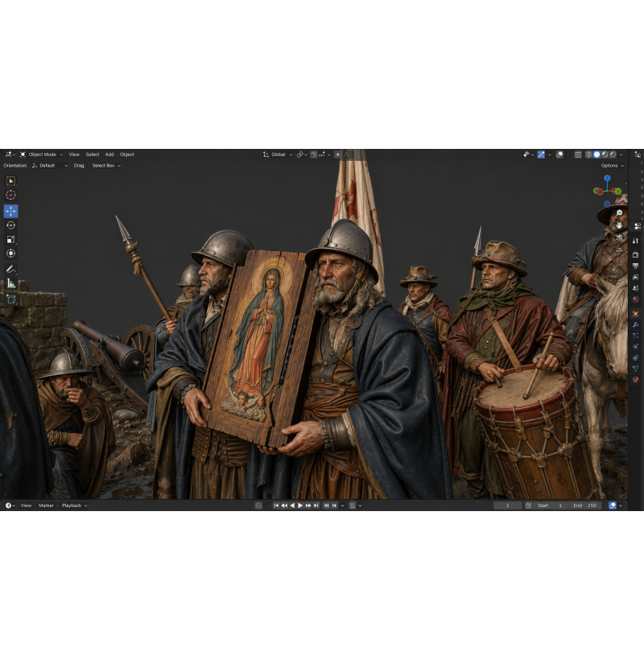Image resolution: width=644 pixels, height=660 pixels.
Task: Toggle proportional editing
Action: (337, 155)
